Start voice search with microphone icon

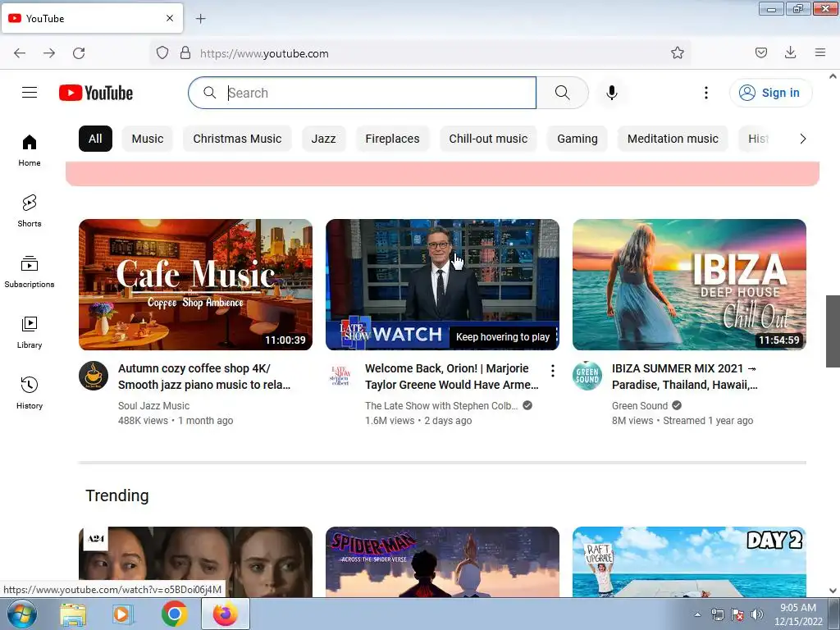pyautogui.click(x=612, y=93)
